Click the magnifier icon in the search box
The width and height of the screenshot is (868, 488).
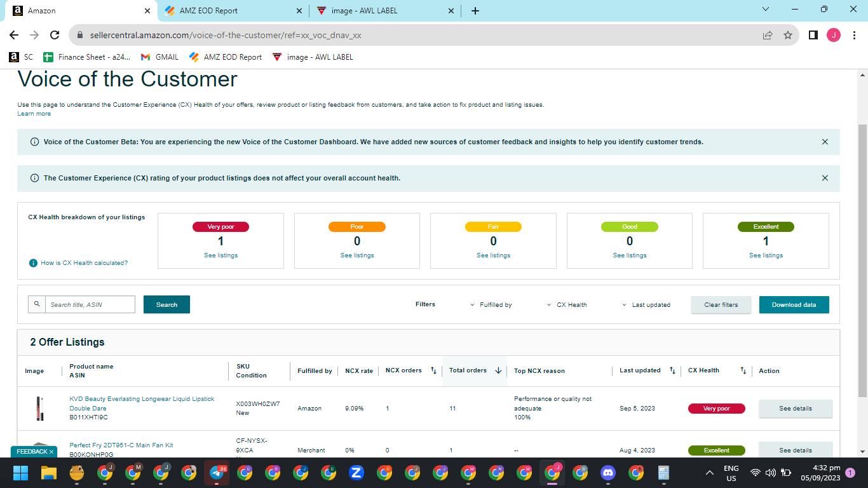coord(37,304)
